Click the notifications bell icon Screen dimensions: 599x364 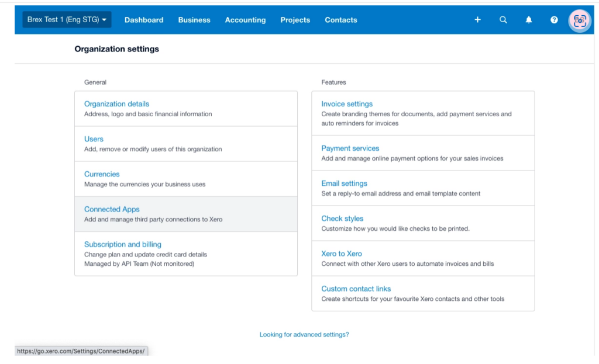[528, 19]
